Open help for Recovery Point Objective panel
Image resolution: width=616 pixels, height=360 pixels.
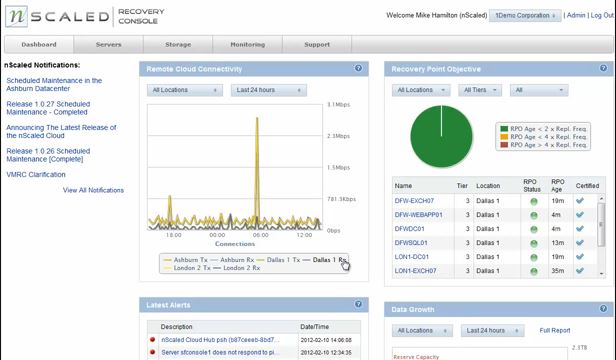pos(603,68)
